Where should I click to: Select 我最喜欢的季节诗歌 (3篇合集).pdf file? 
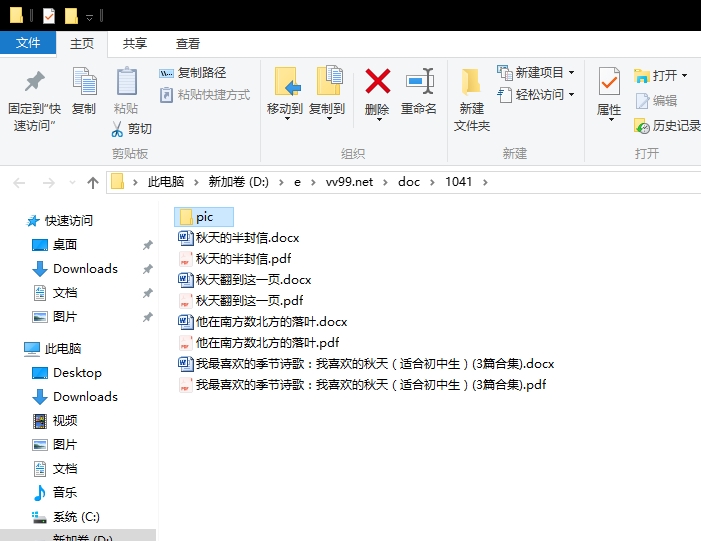362,385
